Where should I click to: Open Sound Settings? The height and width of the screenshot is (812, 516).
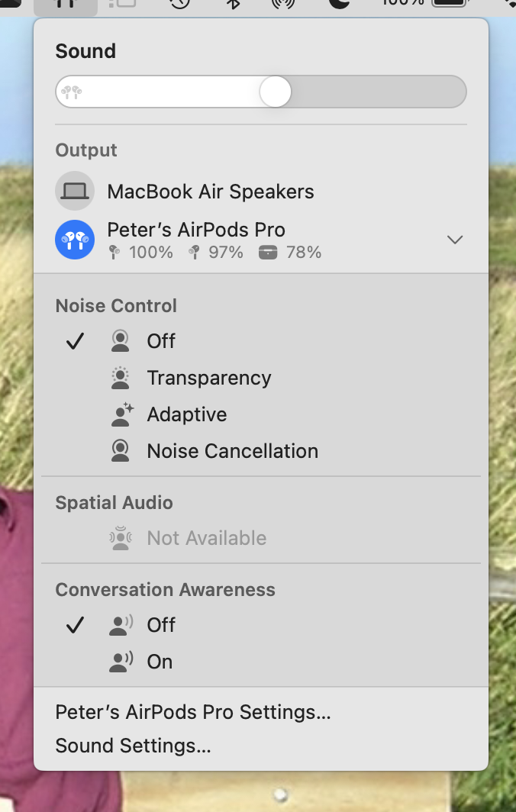tap(133, 746)
